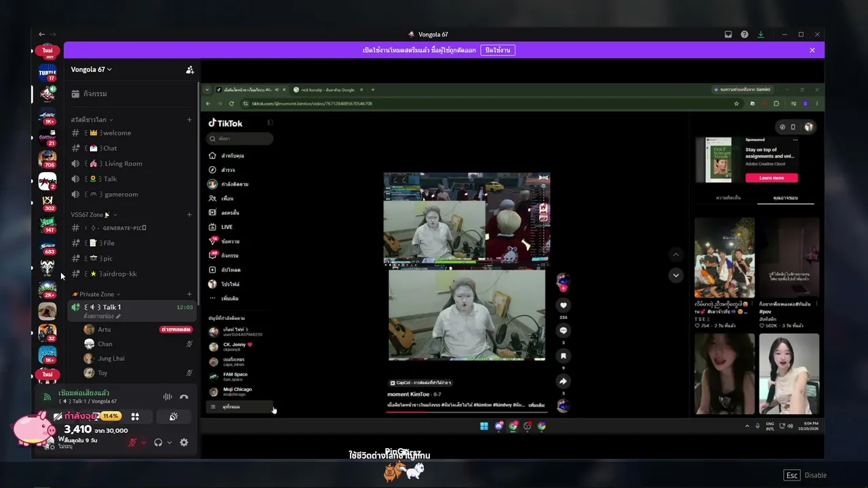The width and height of the screenshot is (868, 488).
Task: Open the server with the 302 badge
Action: [x=47, y=203]
